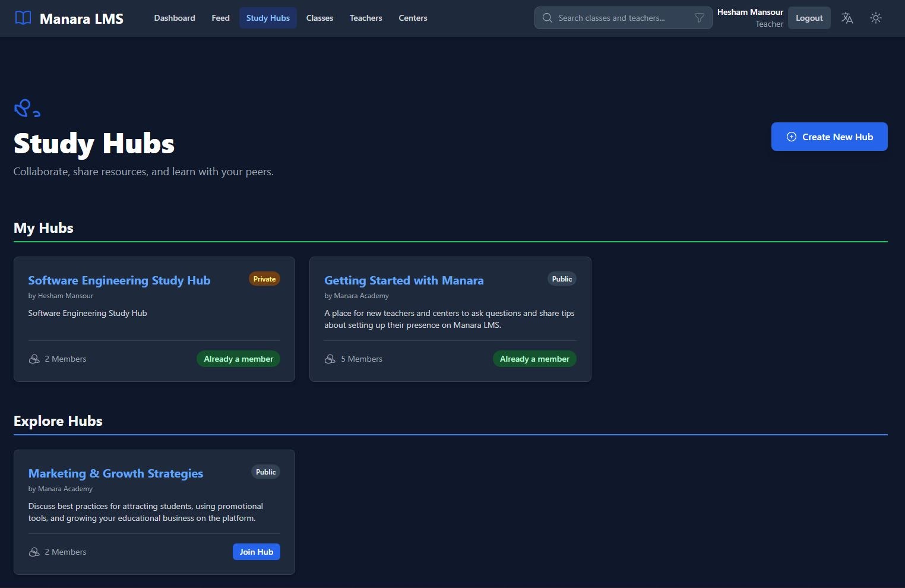This screenshot has width=905, height=588.
Task: Click the Private badge on Software Engineering hub
Action: [264, 279]
